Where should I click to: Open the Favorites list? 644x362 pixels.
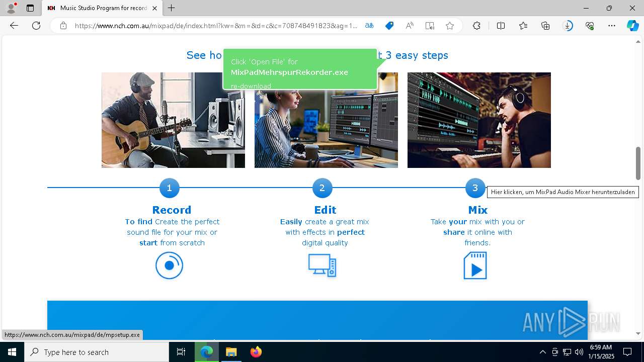[x=523, y=26]
